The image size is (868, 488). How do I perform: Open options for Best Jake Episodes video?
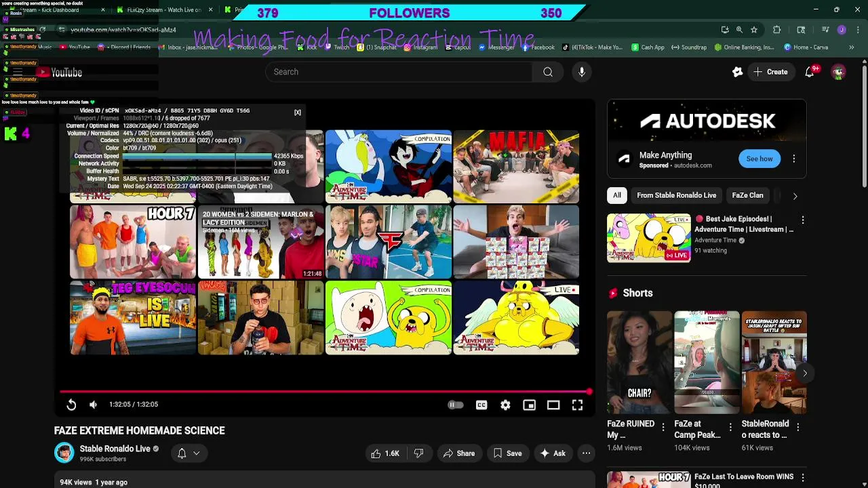(x=803, y=220)
